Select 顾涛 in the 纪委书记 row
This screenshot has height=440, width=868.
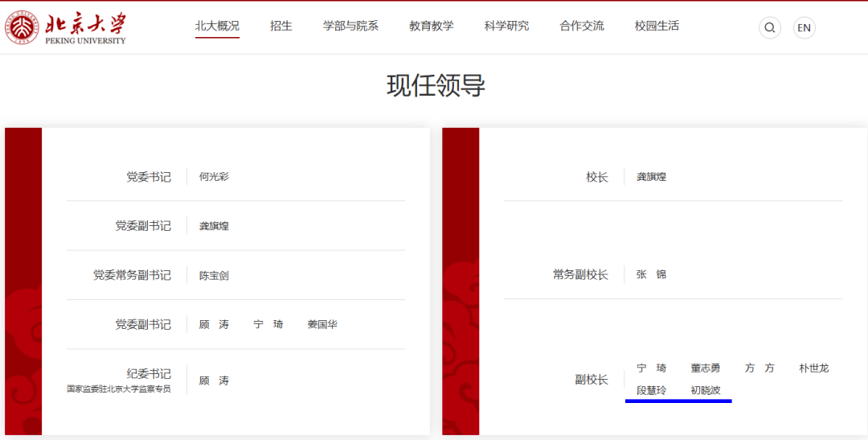214,380
